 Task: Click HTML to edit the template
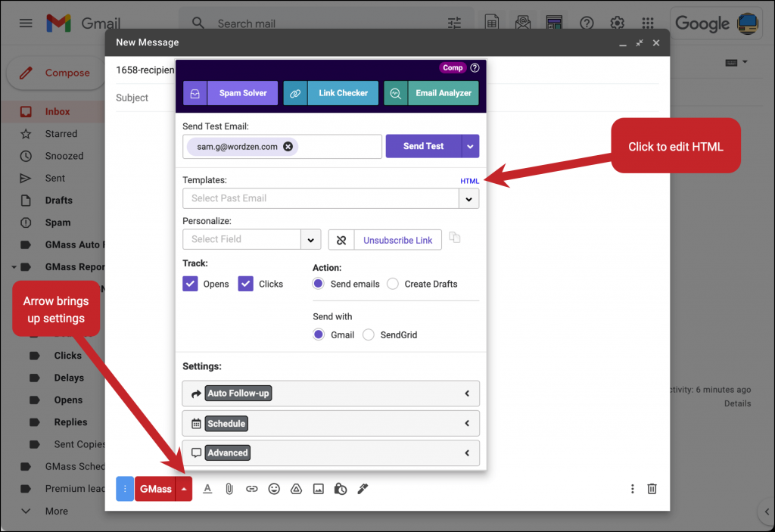pyautogui.click(x=469, y=181)
